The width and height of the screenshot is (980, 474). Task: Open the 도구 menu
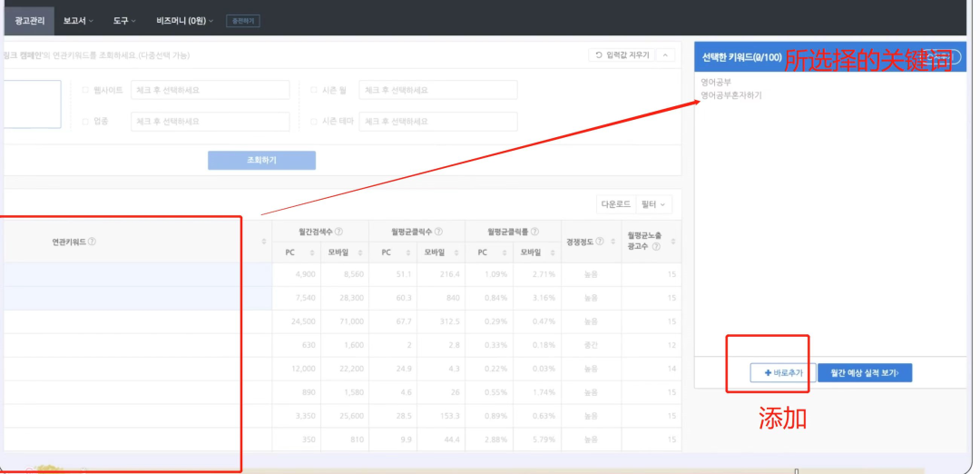(x=124, y=21)
